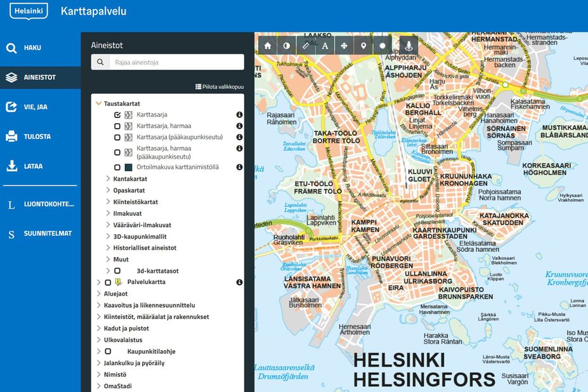Screen dimensions: 588x392
Task: Tick the Ortoilmakuva karttanimistöllä checkbox
Action: click(117, 167)
